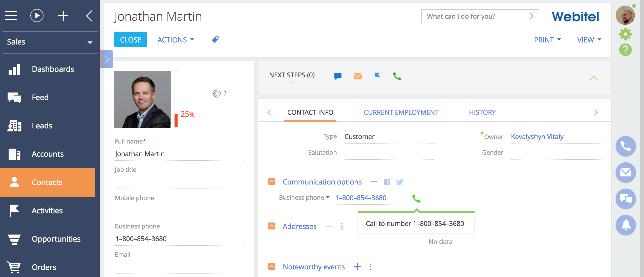This screenshot has width=644, height=277.
Task: Open the Facebook profile search icon
Action: click(x=387, y=182)
